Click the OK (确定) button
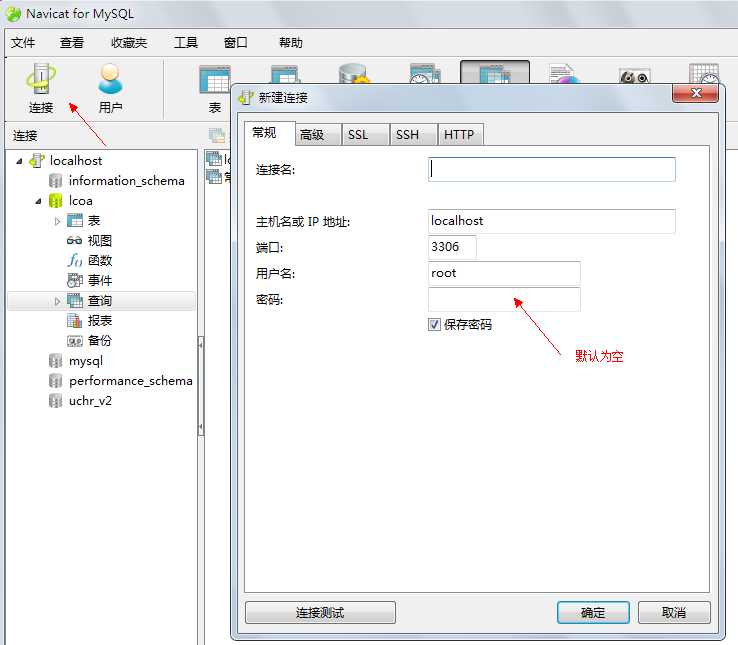Viewport: 738px width, 645px height. 593,613
